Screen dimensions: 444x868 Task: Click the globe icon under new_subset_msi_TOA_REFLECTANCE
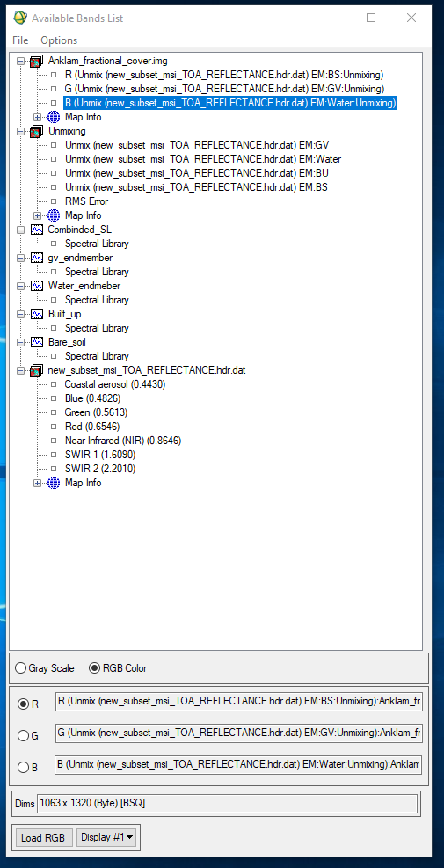[54, 483]
